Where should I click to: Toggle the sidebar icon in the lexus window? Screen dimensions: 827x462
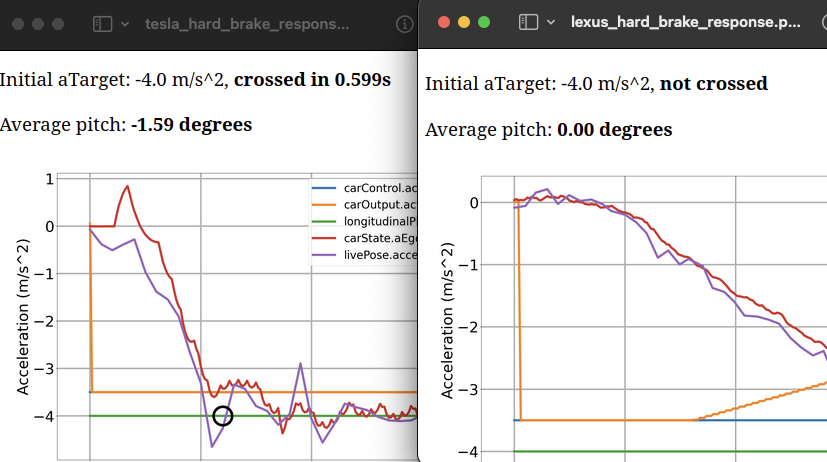pyautogui.click(x=527, y=22)
